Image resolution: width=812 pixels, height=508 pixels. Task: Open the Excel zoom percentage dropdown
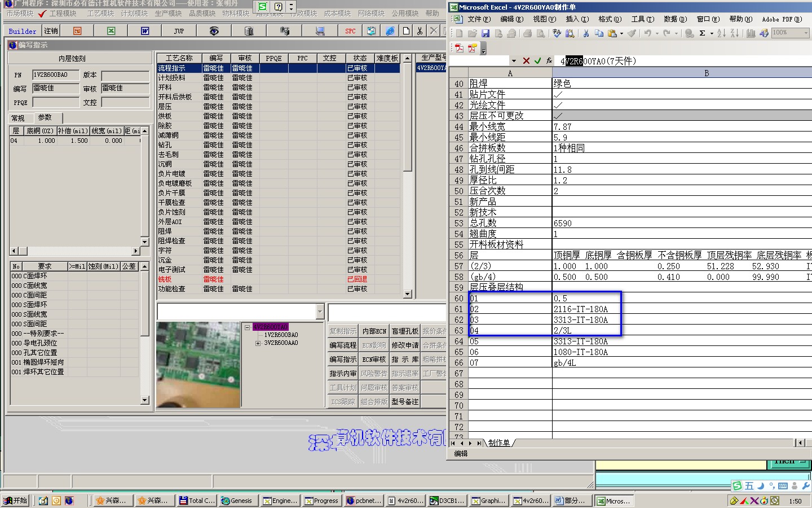(805, 33)
